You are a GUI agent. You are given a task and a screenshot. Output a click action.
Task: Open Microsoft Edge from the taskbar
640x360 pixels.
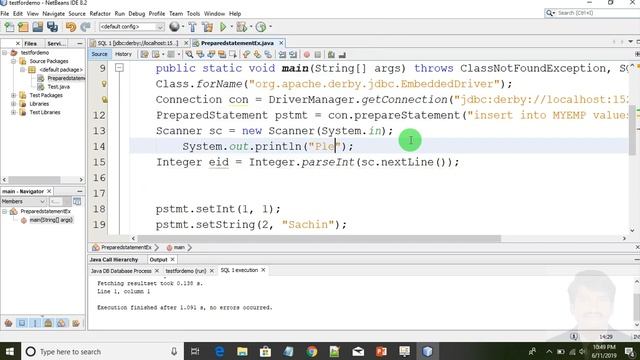click(x=219, y=351)
